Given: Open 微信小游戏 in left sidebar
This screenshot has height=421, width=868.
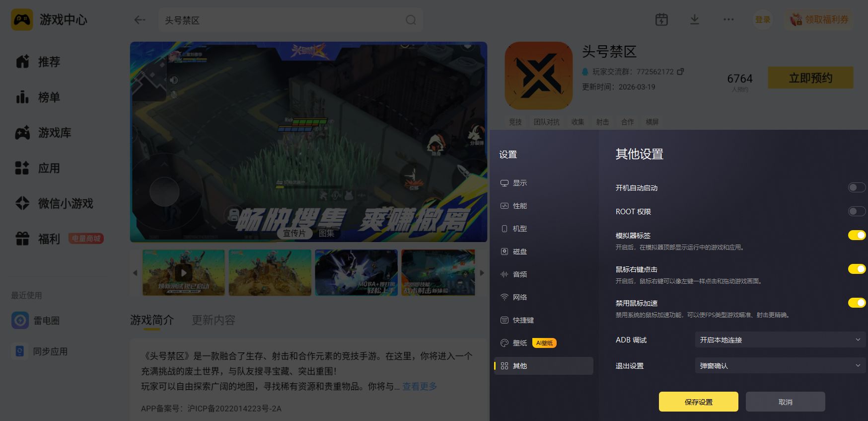Looking at the screenshot, I should tap(55, 203).
